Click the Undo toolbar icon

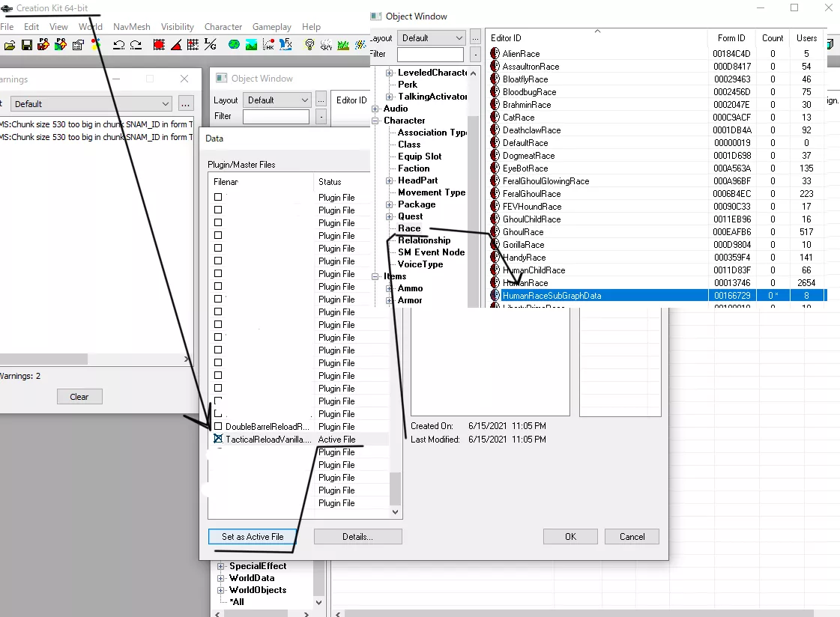[119, 45]
